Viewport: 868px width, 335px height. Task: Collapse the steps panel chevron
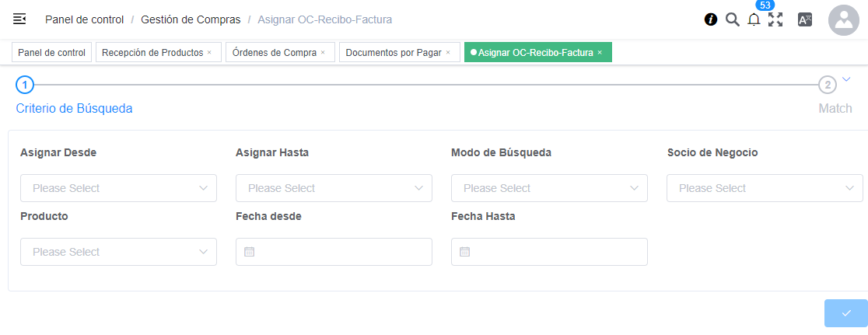(847, 79)
